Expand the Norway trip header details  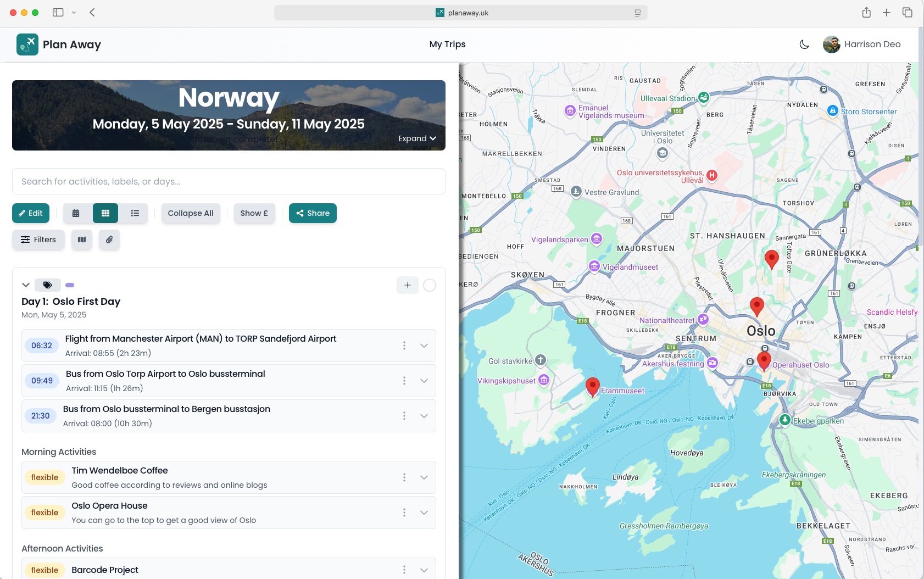[417, 138]
